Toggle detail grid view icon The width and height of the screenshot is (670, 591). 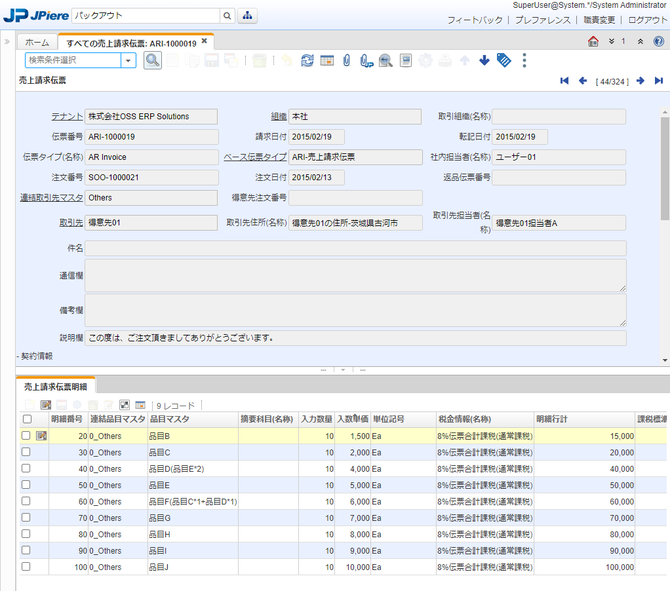(x=140, y=405)
